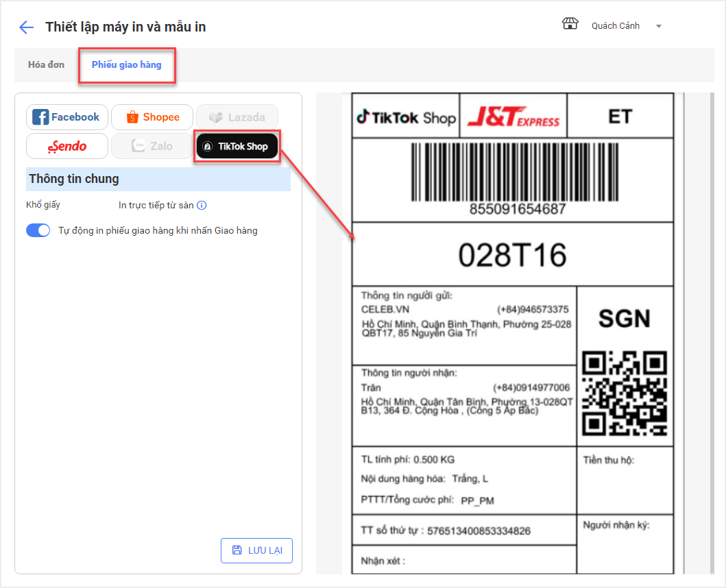
Task: Click the QR code in the label preview
Action: pos(625,393)
